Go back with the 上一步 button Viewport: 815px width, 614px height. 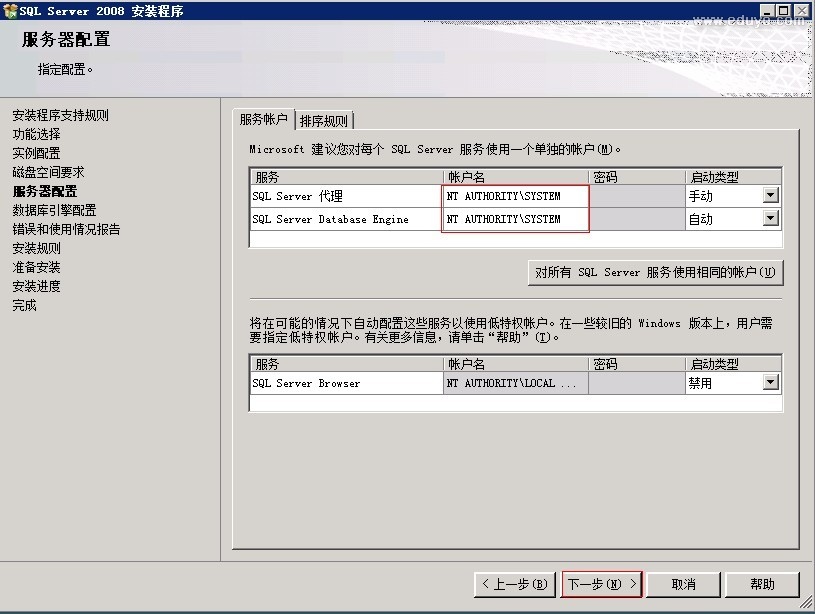pos(513,584)
